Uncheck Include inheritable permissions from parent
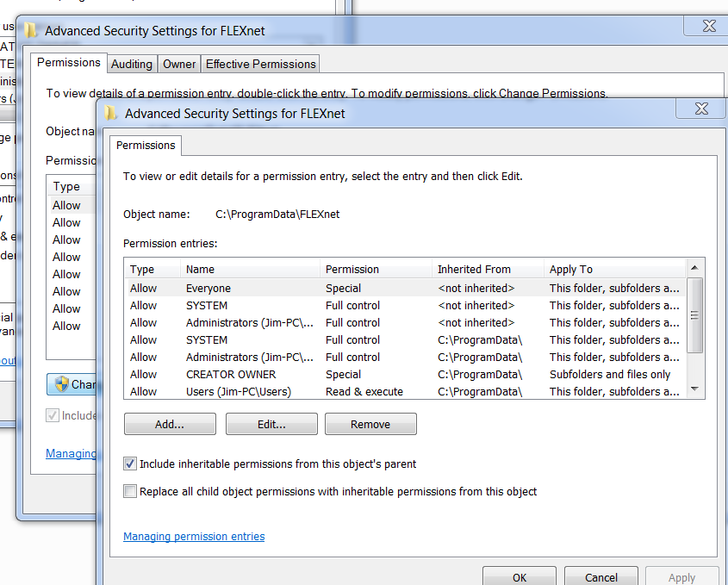The height and width of the screenshot is (585, 728). tap(130, 464)
